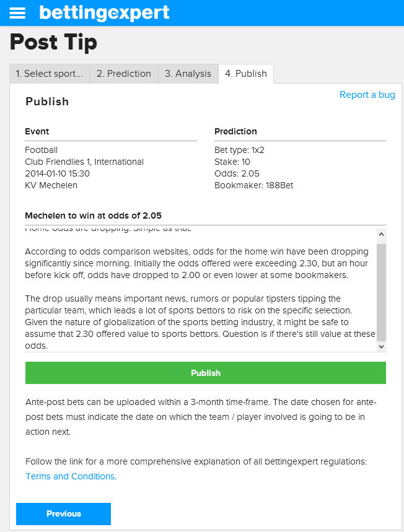The width and height of the screenshot is (404, 532).
Task: Click the bettingexpert logo
Action: point(104,13)
